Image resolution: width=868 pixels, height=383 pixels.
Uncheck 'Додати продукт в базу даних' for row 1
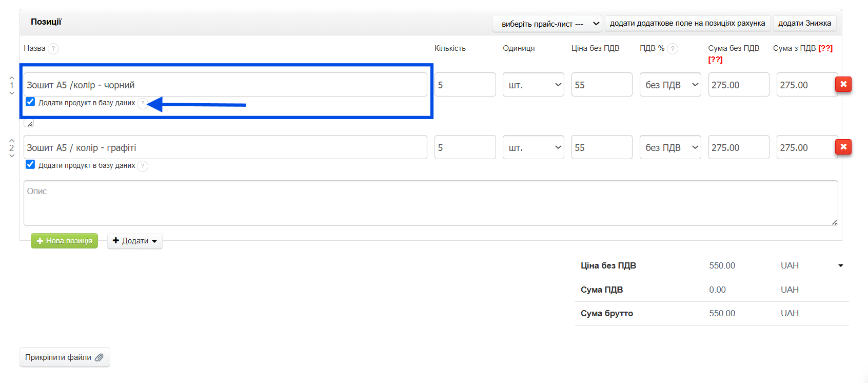point(30,102)
